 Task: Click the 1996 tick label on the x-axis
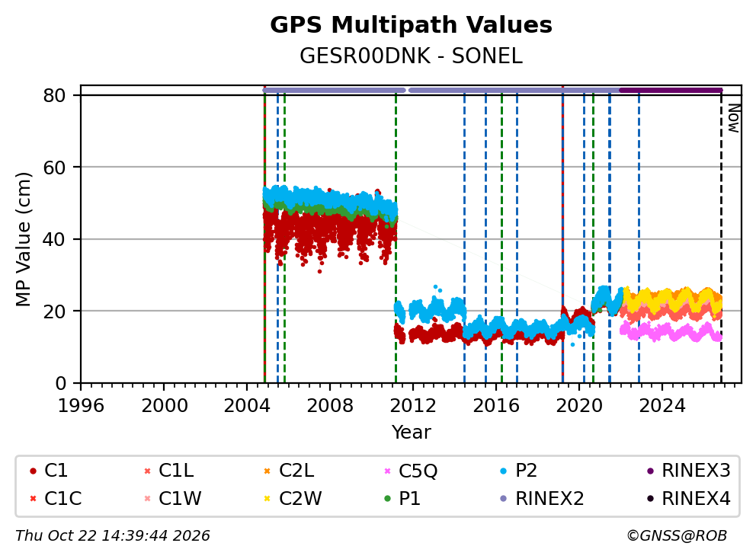81,406
